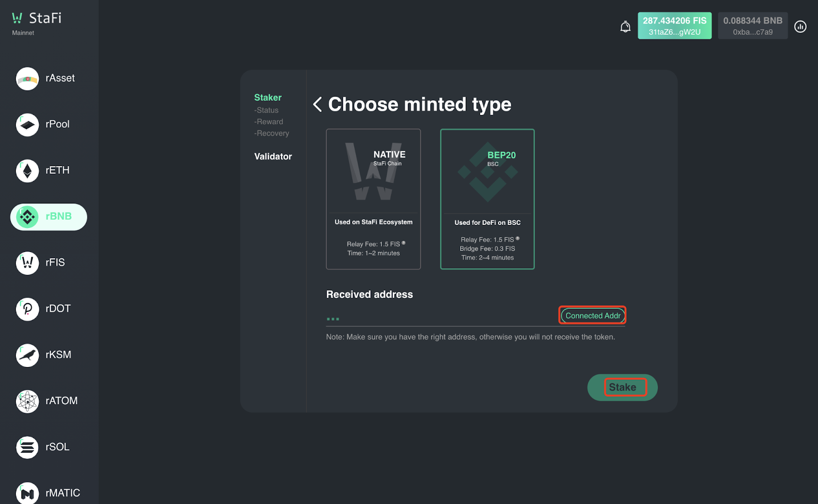Click the 'Choose minted type' title
Screen dimensions: 818x504
coord(420,105)
